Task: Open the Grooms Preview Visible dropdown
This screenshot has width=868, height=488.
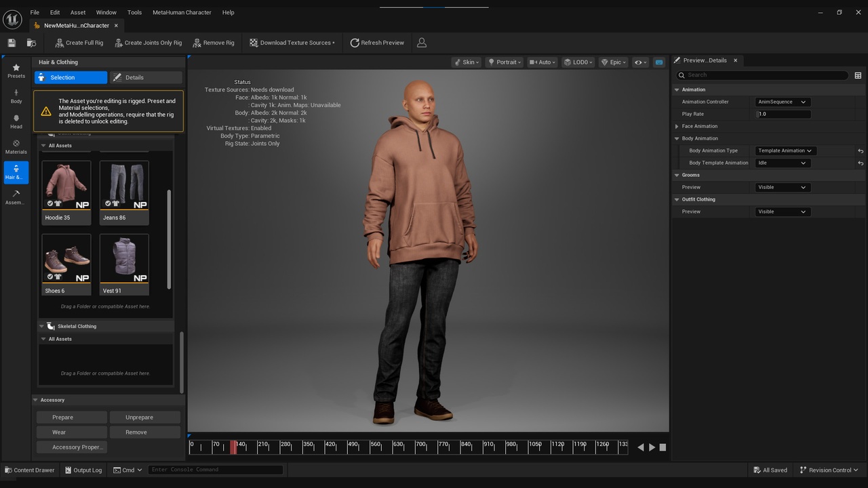Action: click(782, 187)
